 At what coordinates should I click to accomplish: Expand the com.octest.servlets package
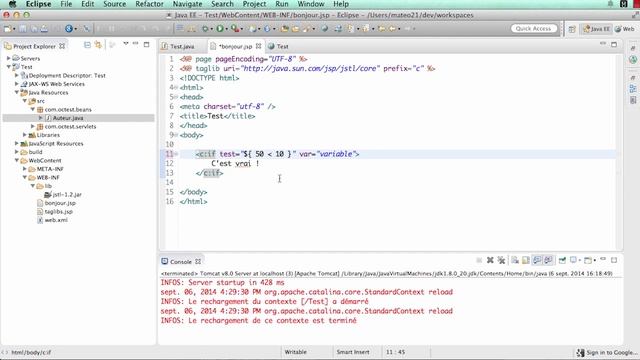tap(33, 127)
